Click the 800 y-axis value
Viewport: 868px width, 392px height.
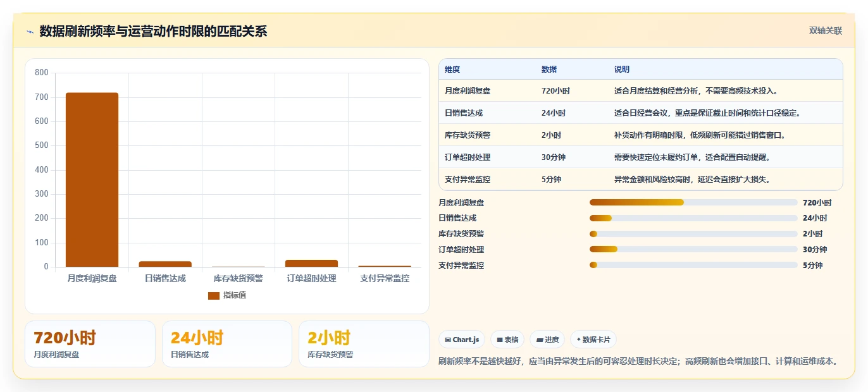point(42,73)
